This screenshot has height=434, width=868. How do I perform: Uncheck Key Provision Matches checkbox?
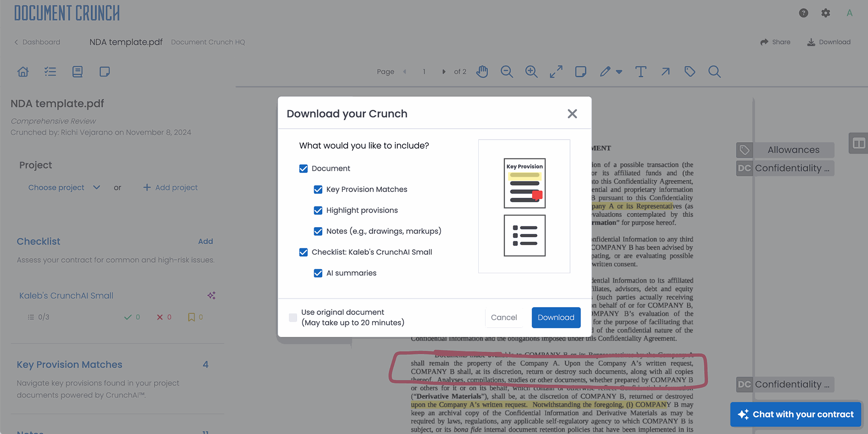(x=318, y=190)
